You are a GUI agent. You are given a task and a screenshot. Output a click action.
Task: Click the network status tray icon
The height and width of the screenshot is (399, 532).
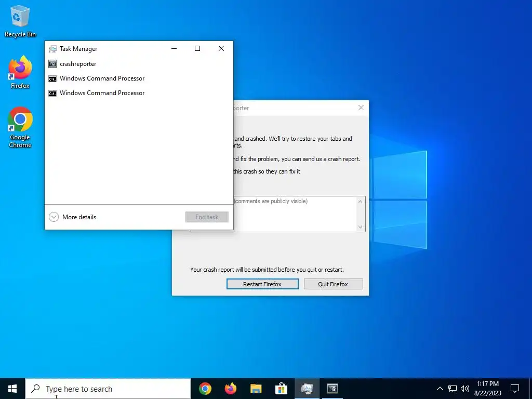pyautogui.click(x=453, y=389)
